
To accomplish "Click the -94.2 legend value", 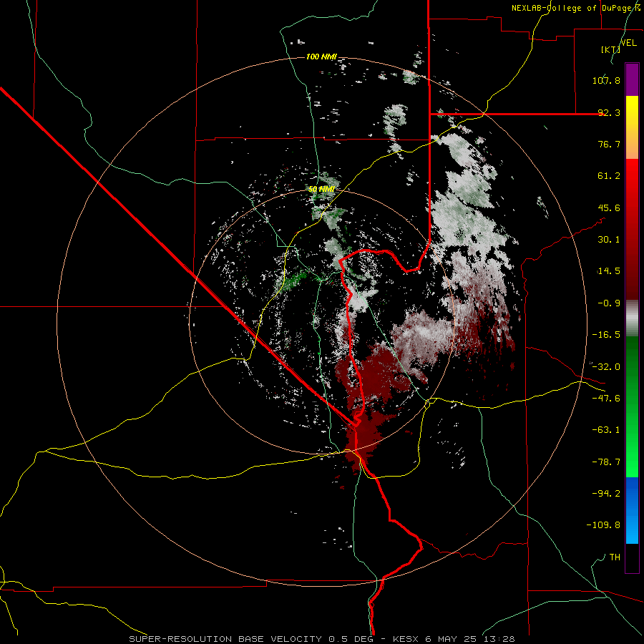I will coord(606,493).
